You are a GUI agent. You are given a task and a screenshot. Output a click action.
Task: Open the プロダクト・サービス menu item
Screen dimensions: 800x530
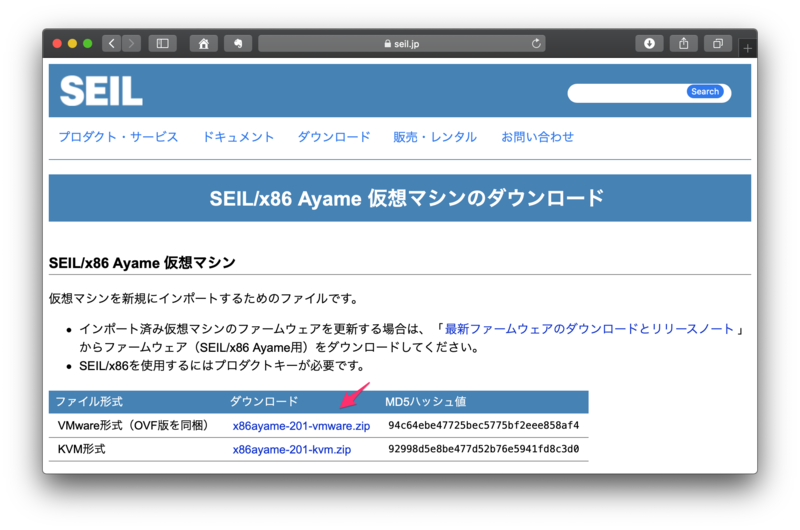(118, 137)
